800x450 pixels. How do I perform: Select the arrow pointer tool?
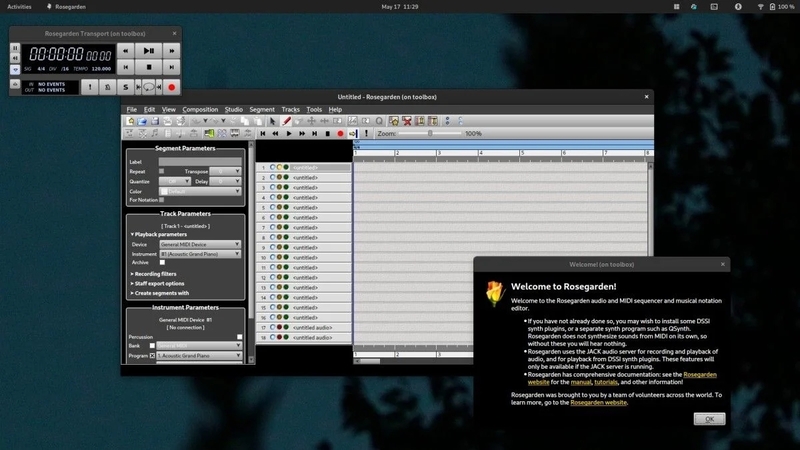tap(272, 121)
